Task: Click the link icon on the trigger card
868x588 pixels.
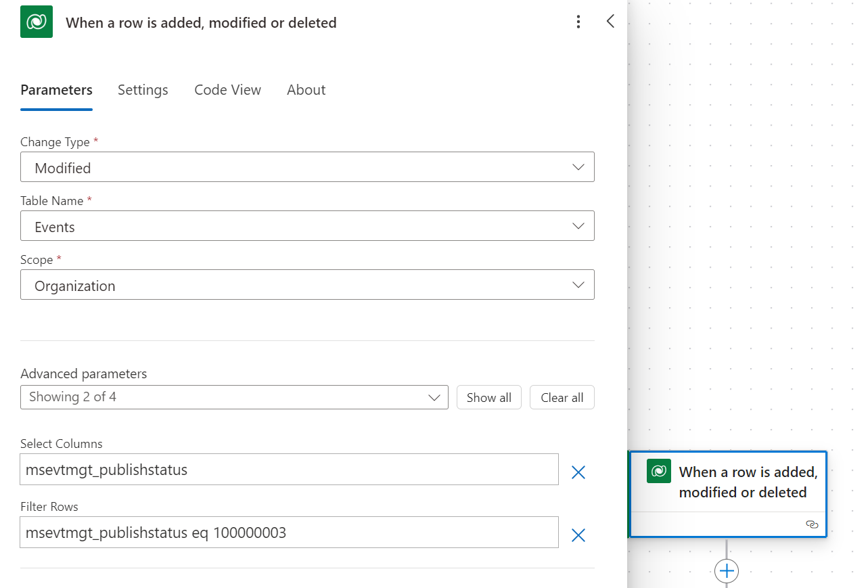Action: (812, 524)
